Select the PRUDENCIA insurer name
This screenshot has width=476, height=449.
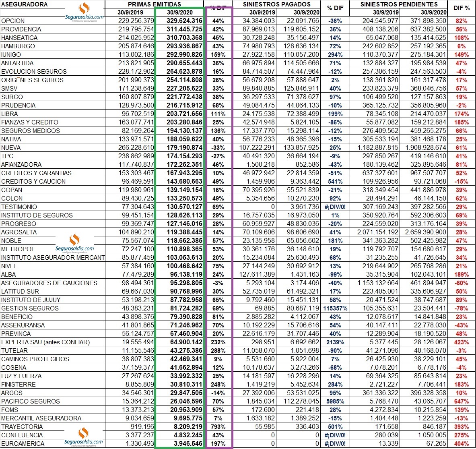click(x=19, y=106)
